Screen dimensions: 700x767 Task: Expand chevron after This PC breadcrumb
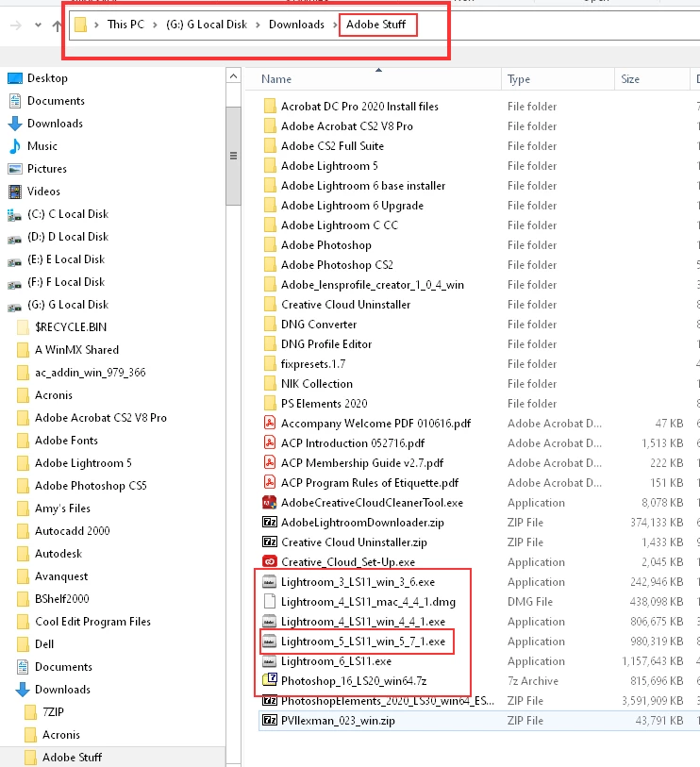(155, 25)
